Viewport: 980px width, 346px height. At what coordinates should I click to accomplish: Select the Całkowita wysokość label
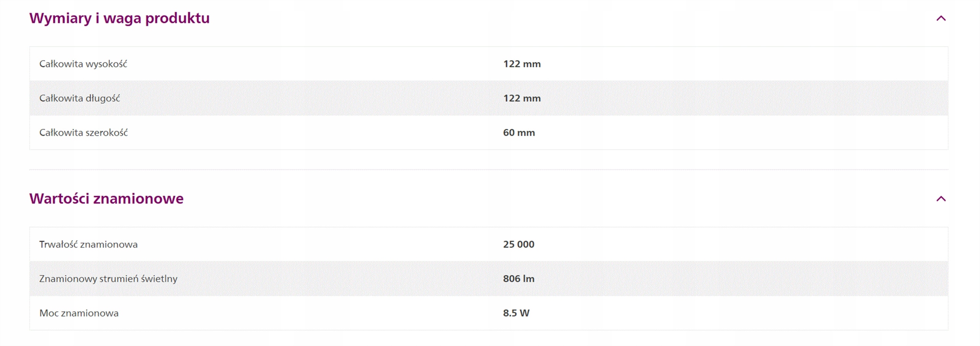click(83, 64)
